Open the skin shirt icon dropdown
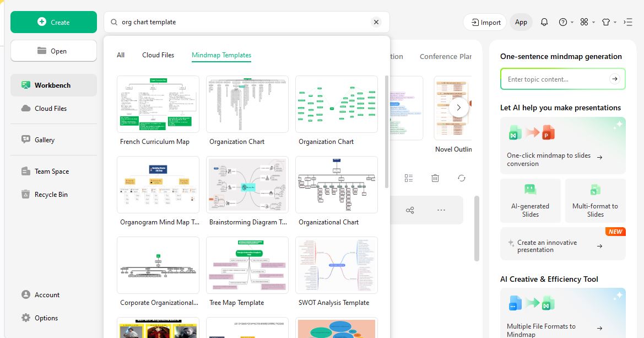 pos(609,22)
